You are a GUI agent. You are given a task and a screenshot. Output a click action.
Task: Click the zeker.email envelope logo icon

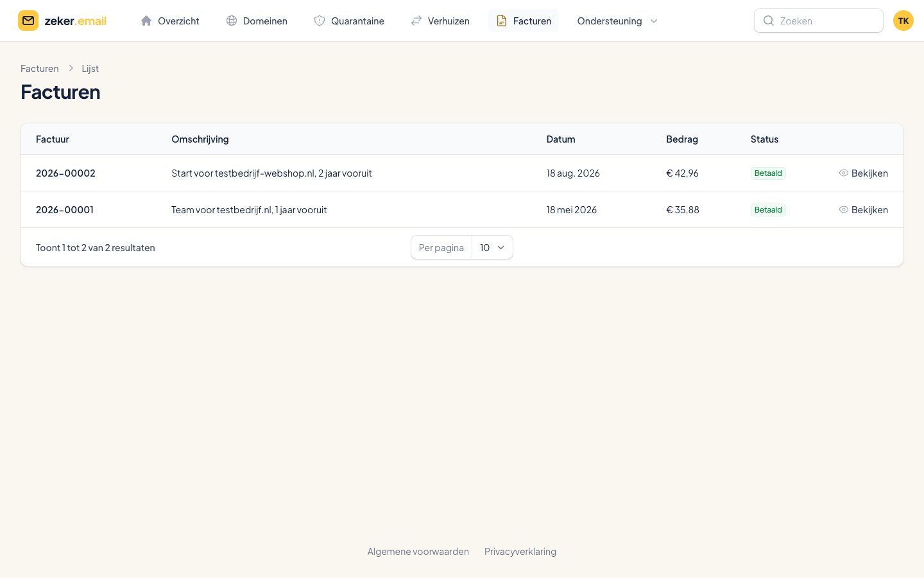[x=28, y=21]
